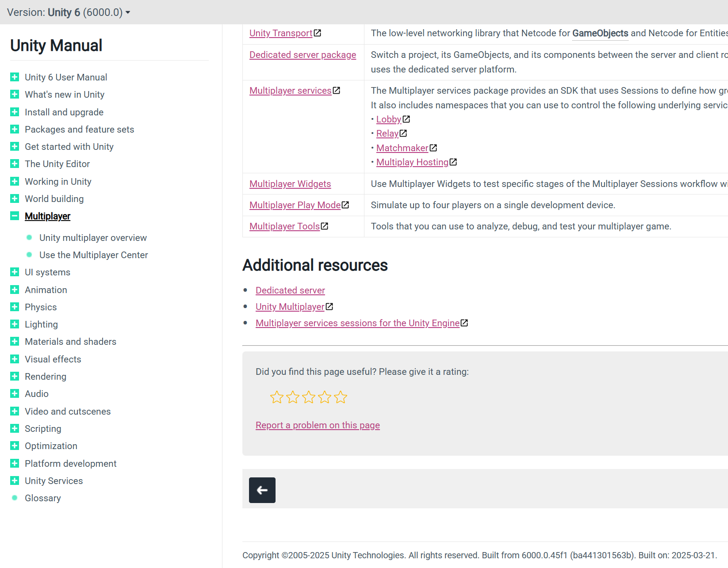Viewport: 728px width, 568px height.
Task: Open the Animation sidebar entry
Action: tap(46, 290)
